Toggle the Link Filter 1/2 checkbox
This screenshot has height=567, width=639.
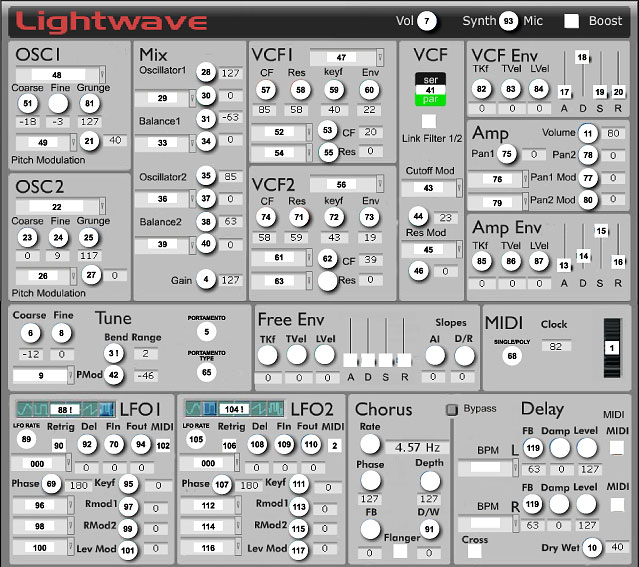pos(428,121)
